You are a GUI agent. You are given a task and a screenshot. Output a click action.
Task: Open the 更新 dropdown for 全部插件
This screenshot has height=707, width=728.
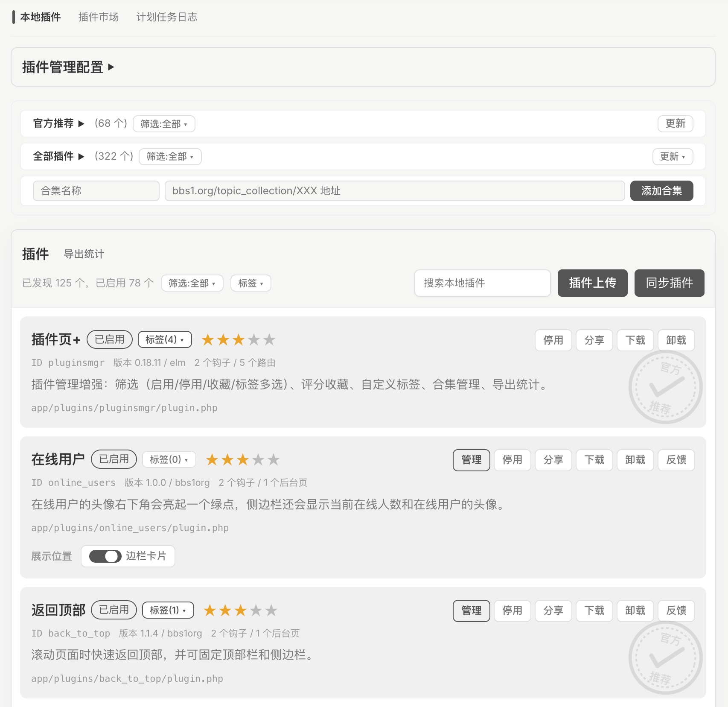coord(673,157)
